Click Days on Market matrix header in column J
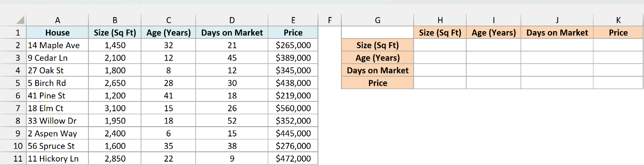 click(557, 32)
